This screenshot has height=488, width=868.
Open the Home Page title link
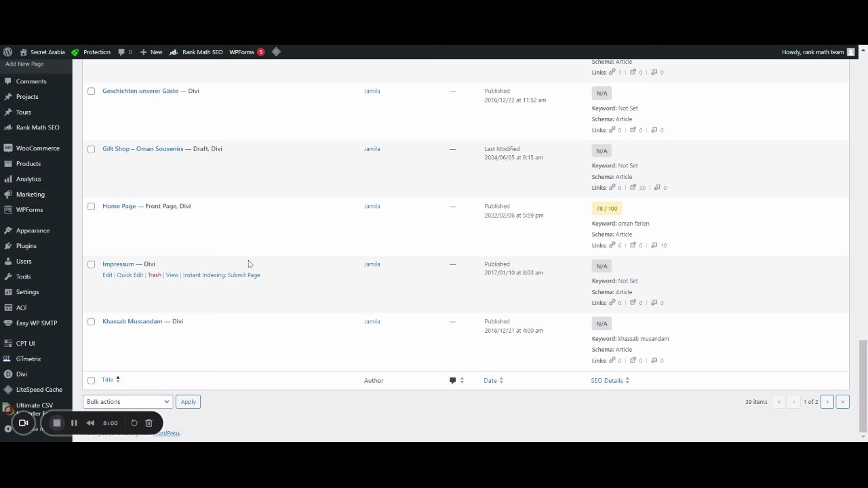point(119,206)
